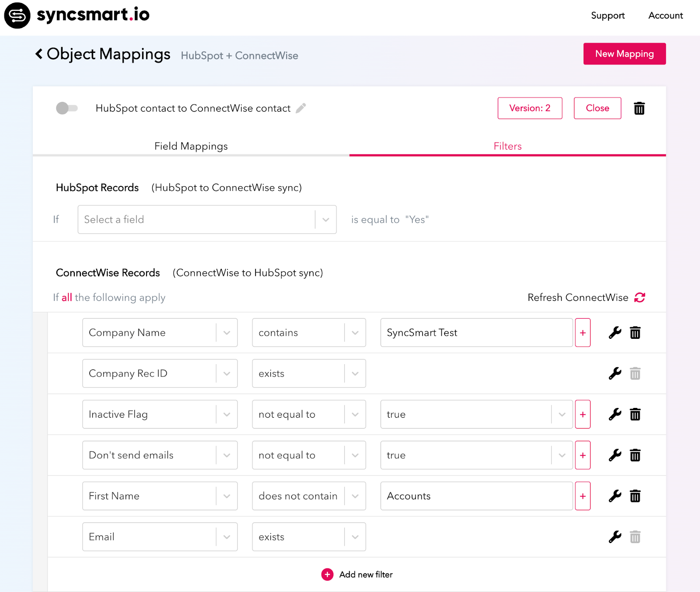Toggle the HubSpot contact mapping switch on
The height and width of the screenshot is (592, 700).
pyautogui.click(x=67, y=108)
